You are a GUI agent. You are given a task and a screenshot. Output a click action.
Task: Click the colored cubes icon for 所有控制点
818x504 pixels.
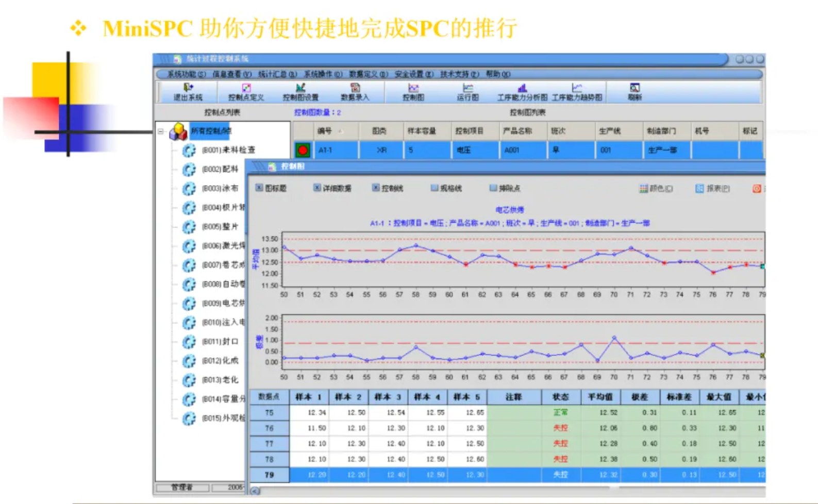[178, 131]
